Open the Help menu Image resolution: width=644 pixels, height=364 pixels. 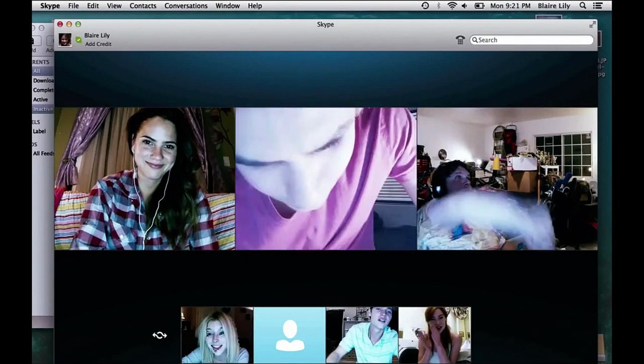click(255, 6)
